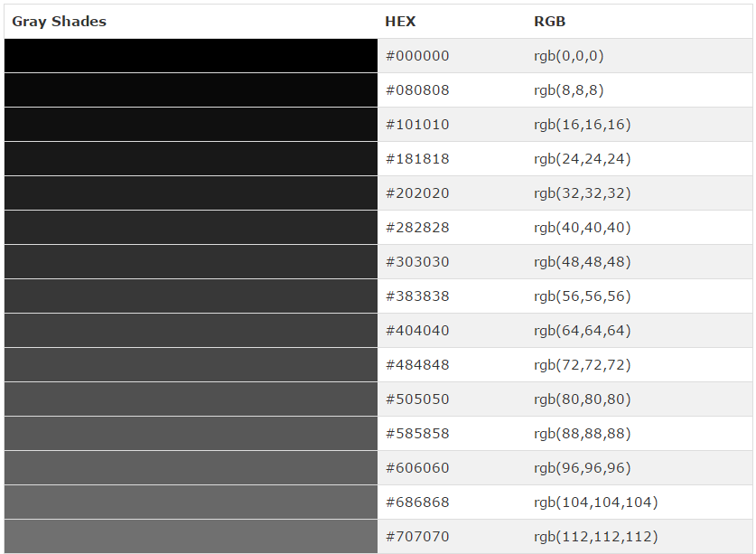Screen dimensions: 756x554
Task: Pick the #101010 color swatch
Action: pos(191,125)
